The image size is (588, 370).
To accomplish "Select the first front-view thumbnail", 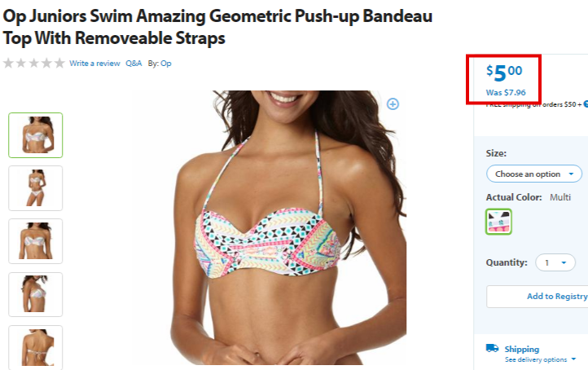I will pyautogui.click(x=36, y=135).
